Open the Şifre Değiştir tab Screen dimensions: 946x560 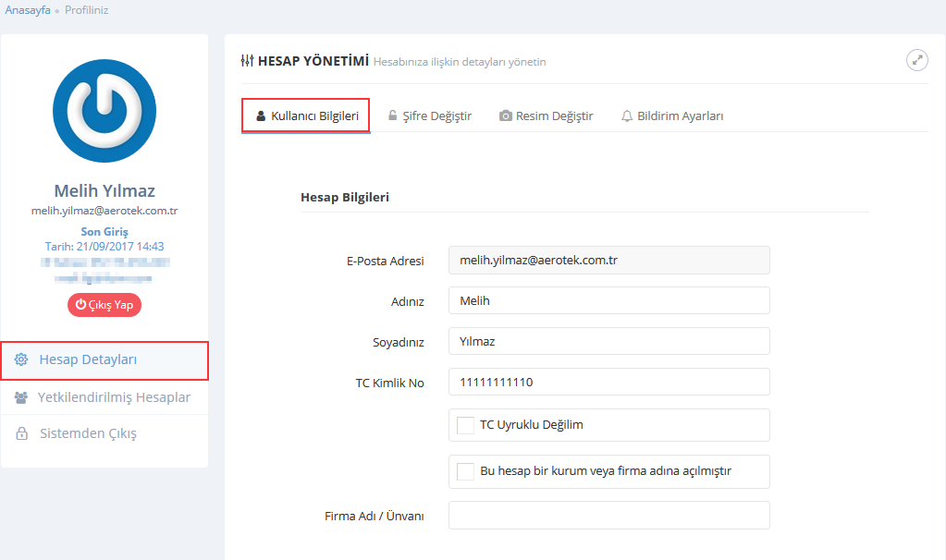pos(429,116)
